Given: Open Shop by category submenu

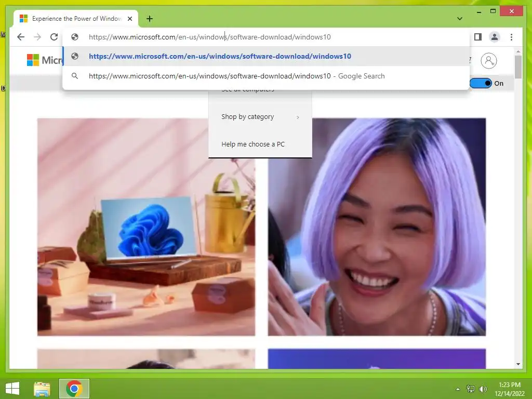Looking at the screenshot, I should click(260, 117).
